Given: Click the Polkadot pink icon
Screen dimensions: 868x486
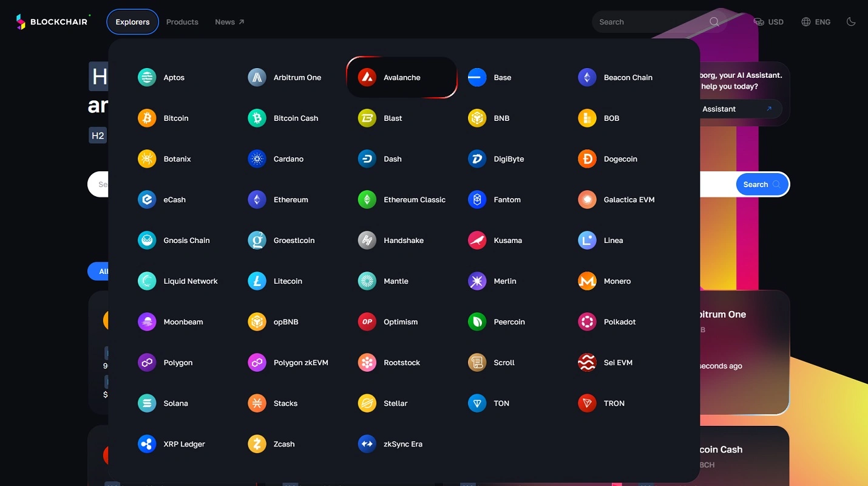Looking at the screenshot, I should [587, 321].
